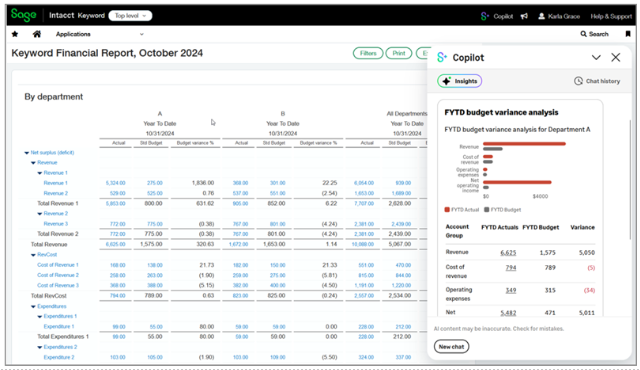The image size is (640, 370).
Task: Click the Sage logo
Action: click(x=24, y=16)
